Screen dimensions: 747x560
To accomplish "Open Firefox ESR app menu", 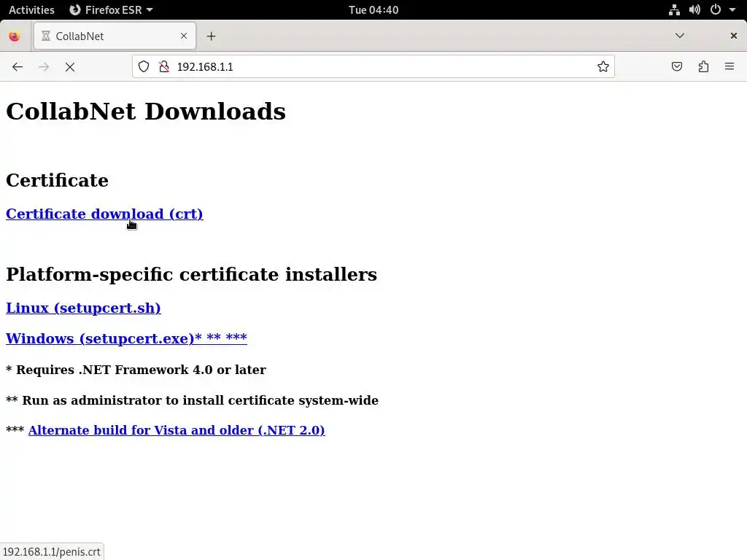I will [111, 9].
